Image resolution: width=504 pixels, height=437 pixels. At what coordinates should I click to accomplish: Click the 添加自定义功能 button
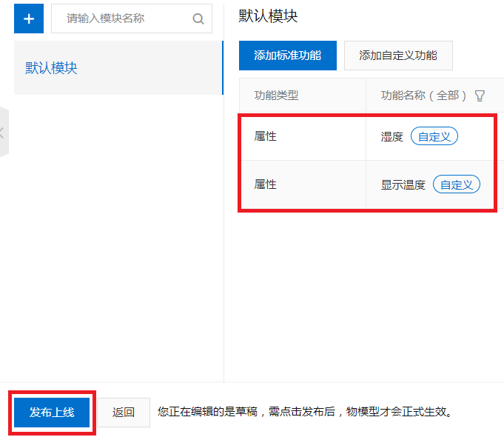[x=398, y=56]
